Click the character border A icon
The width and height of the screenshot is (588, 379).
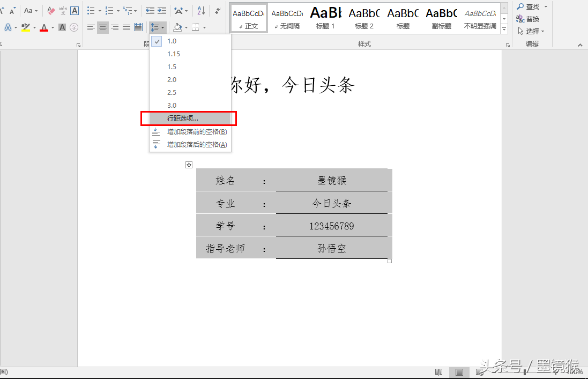click(74, 10)
